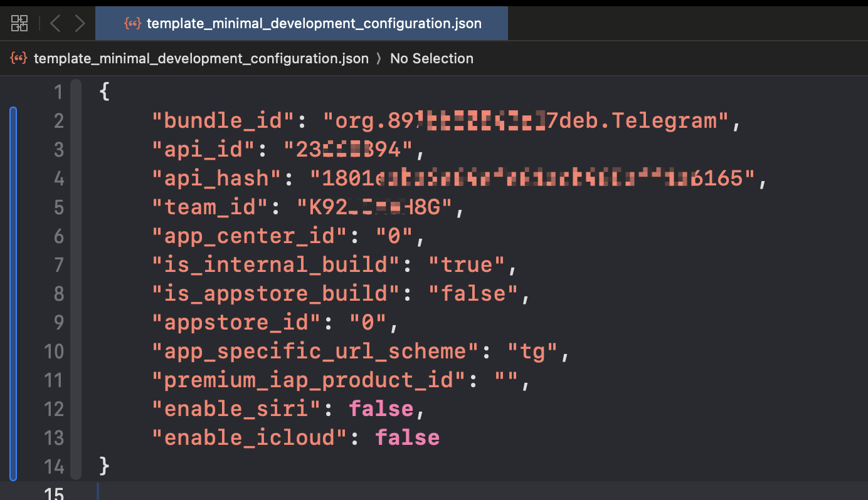This screenshot has width=868, height=500.
Task: Go back with the left chevron
Action: 55,24
